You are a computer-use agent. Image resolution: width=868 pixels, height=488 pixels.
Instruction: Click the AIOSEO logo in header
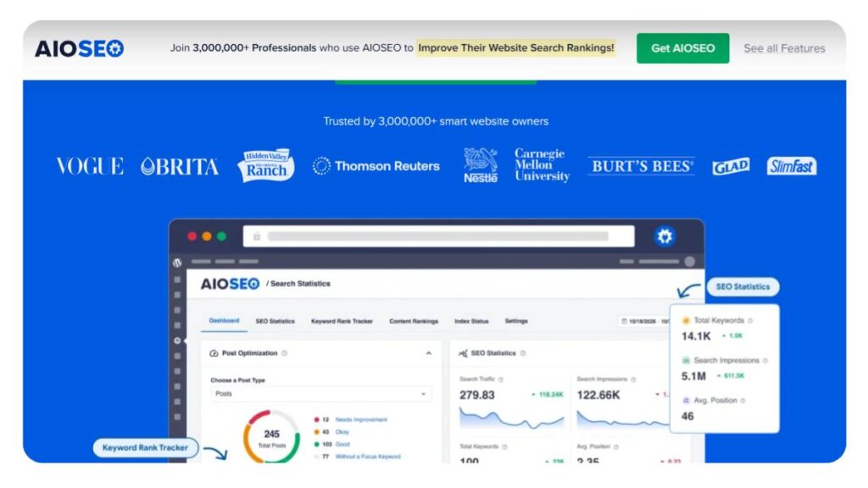[x=79, y=48]
